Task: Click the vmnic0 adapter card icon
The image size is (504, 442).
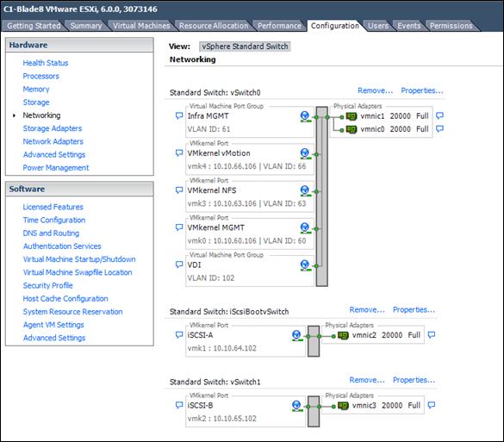Action: point(352,129)
